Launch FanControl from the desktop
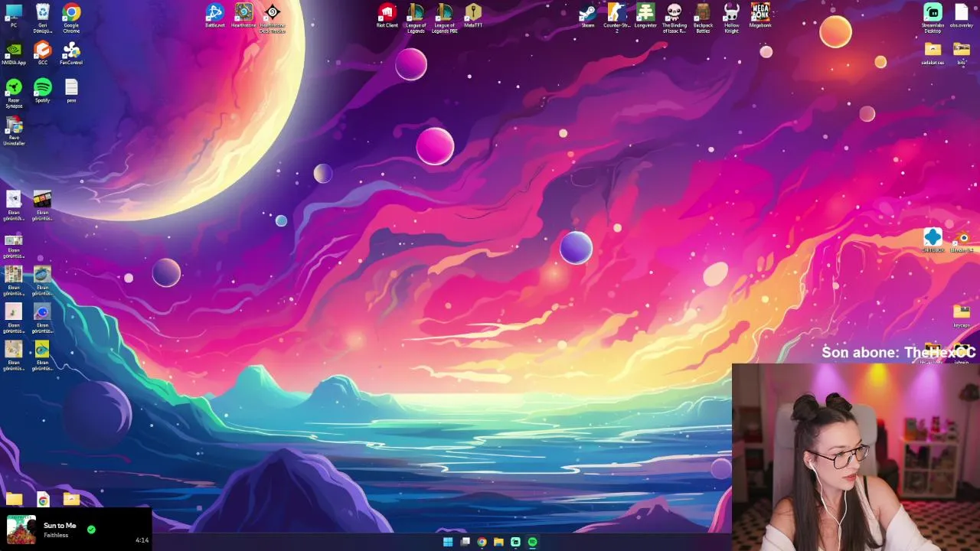This screenshot has height=551, width=980. click(71, 54)
